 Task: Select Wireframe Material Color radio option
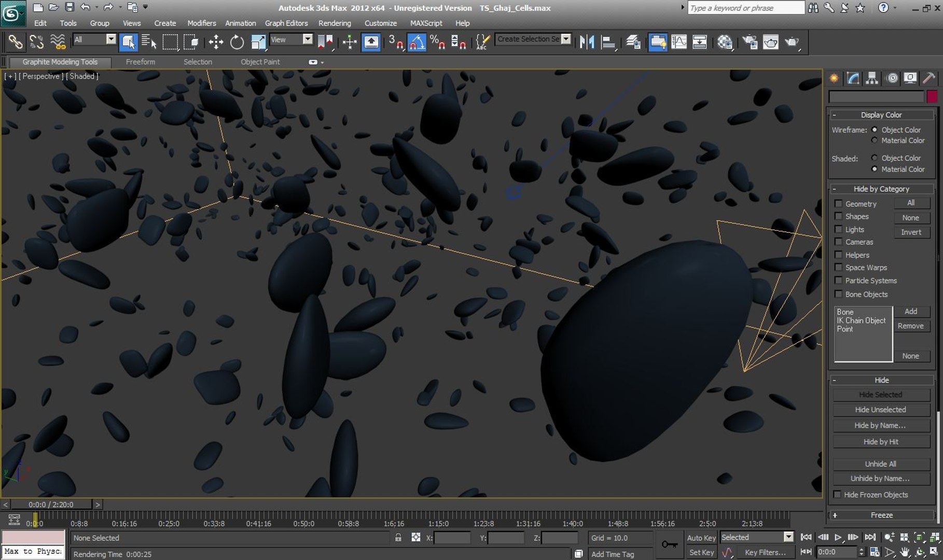click(x=875, y=141)
